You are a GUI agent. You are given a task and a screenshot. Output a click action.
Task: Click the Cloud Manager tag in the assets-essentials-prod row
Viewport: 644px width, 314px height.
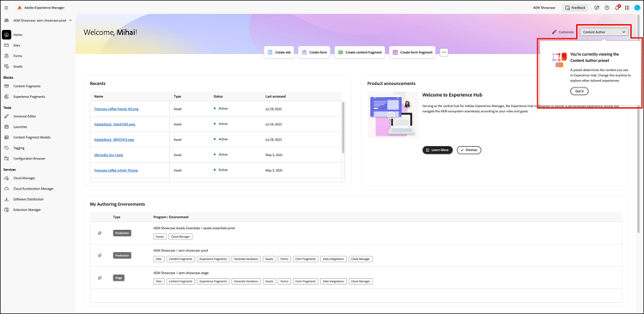[180, 237]
